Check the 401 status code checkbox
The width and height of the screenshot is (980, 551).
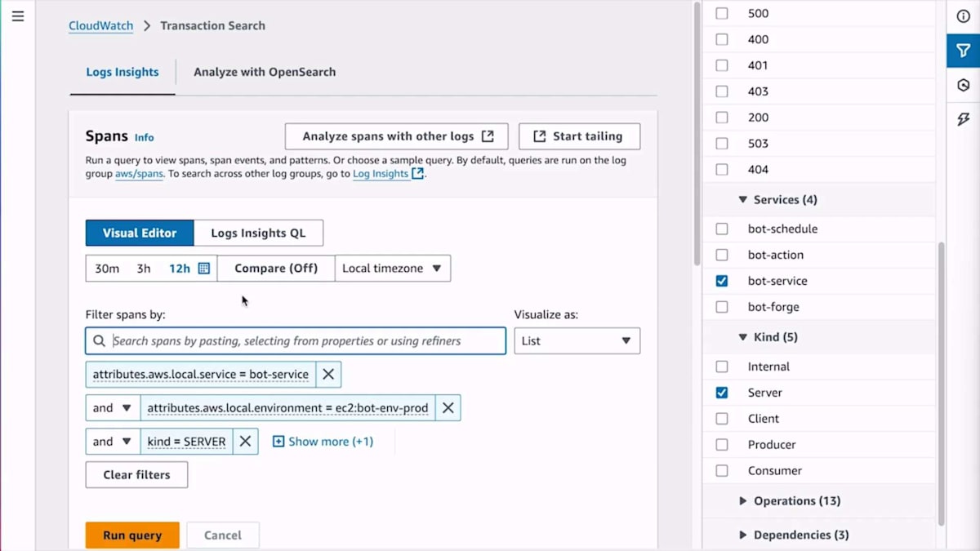click(722, 65)
